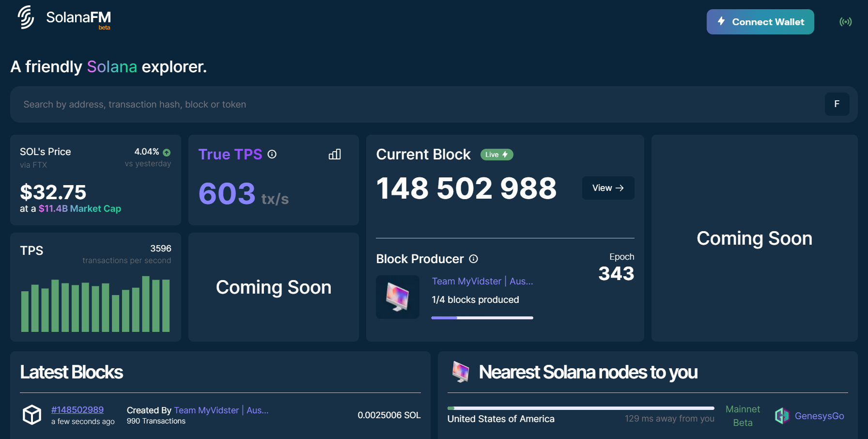
Task: Click the 990 Transactions text
Action: 156,421
